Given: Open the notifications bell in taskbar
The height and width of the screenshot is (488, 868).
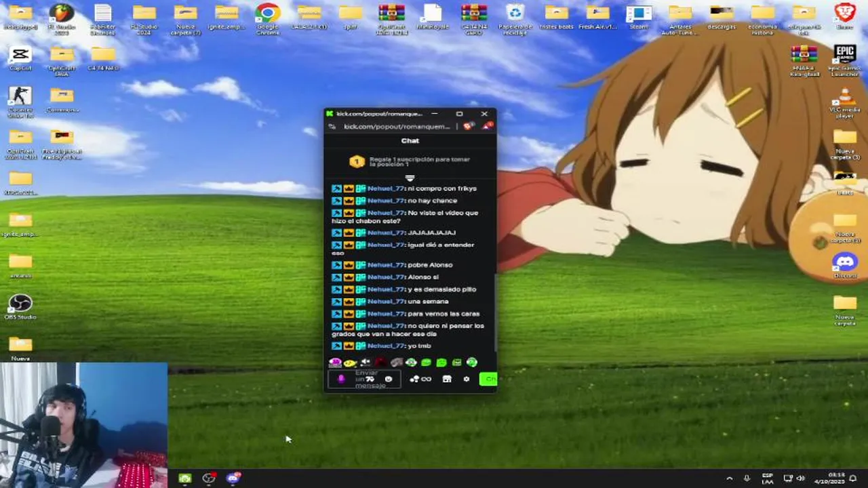Looking at the screenshot, I should tap(853, 479).
